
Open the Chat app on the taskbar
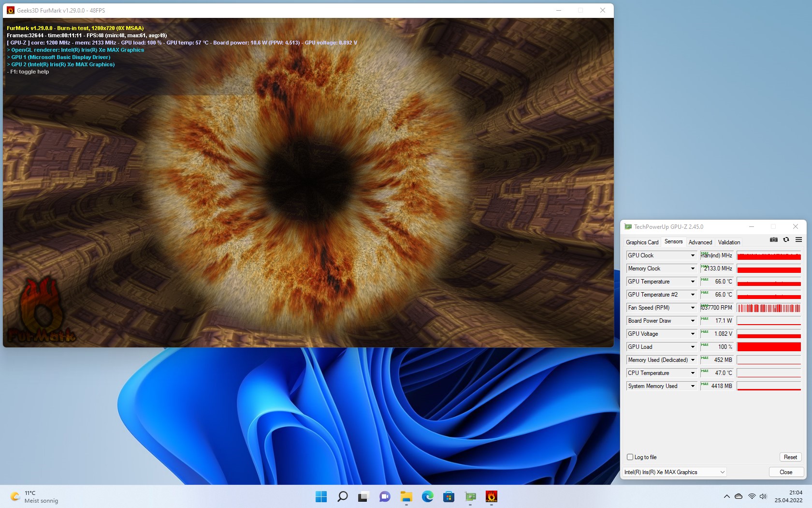[385, 496]
